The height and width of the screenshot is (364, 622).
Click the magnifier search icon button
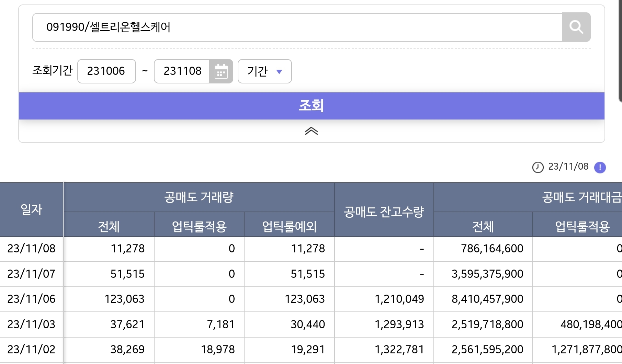[x=576, y=27]
